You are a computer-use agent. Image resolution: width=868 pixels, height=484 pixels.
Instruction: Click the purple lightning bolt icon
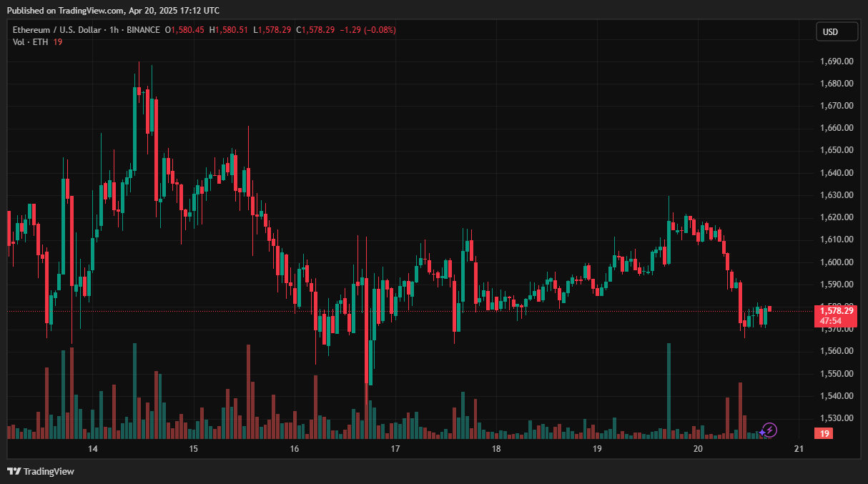pos(769,430)
